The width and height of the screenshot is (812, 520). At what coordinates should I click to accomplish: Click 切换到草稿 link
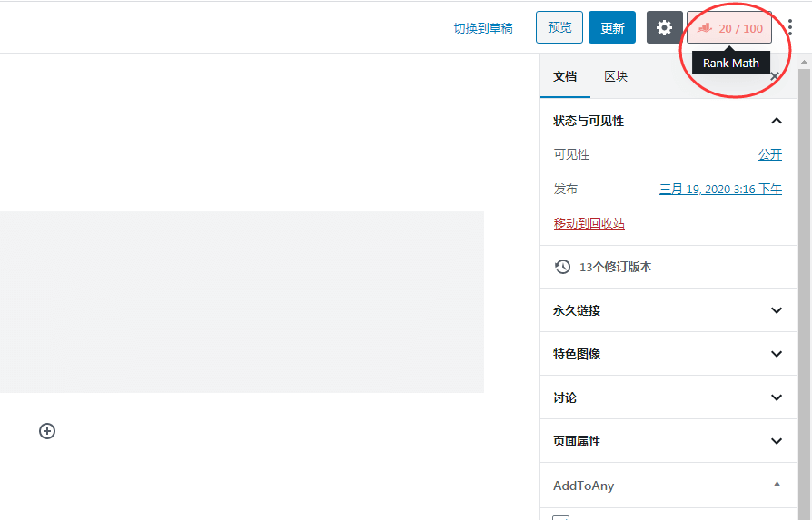click(x=483, y=28)
